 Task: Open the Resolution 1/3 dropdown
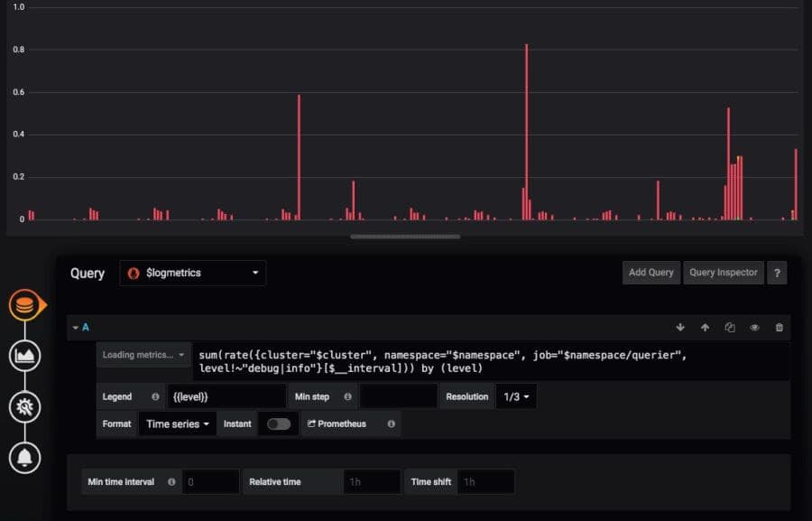point(516,396)
